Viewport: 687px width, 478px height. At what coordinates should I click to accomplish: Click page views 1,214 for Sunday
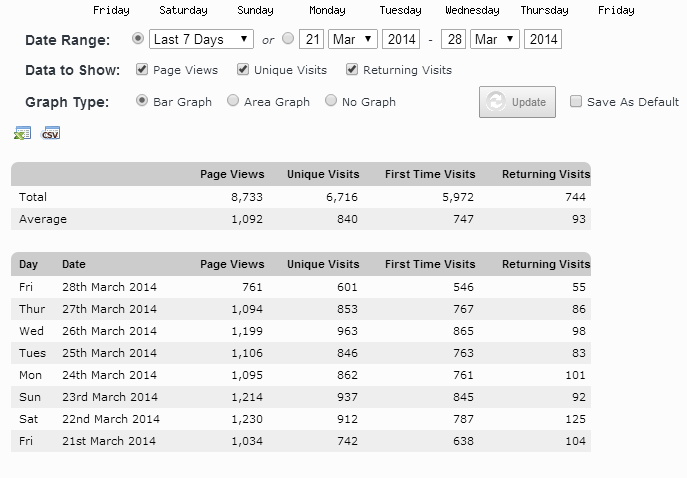pos(247,397)
